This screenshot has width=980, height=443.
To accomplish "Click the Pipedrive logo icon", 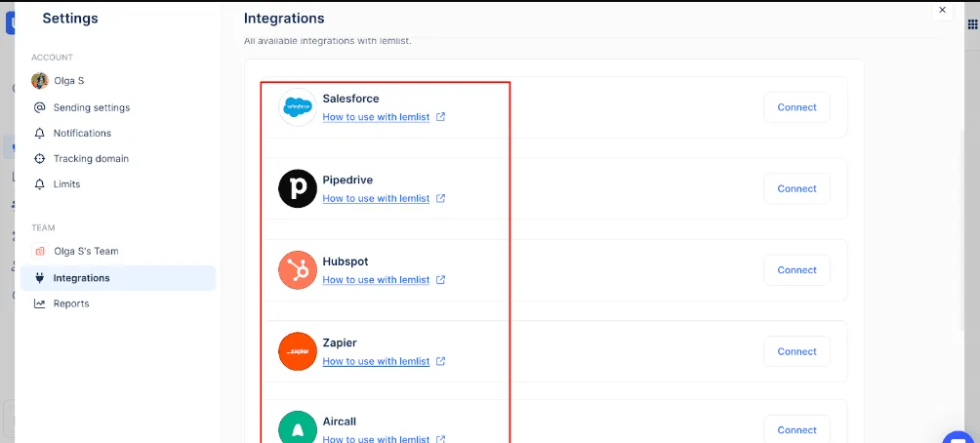I will pyautogui.click(x=298, y=188).
